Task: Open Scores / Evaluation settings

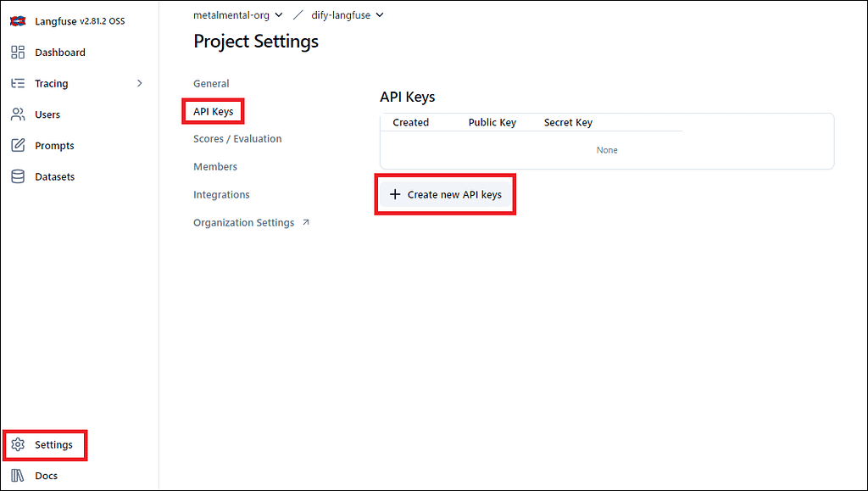Action: tap(237, 139)
